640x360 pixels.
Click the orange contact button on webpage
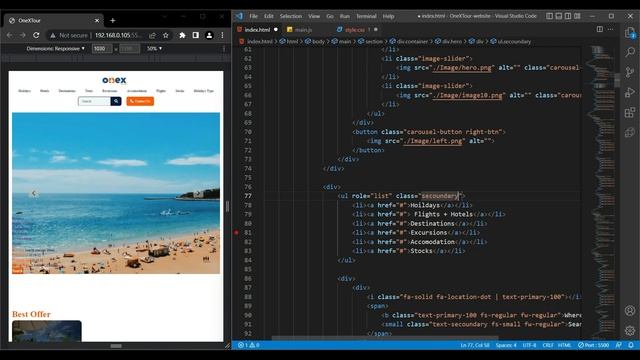(140, 101)
